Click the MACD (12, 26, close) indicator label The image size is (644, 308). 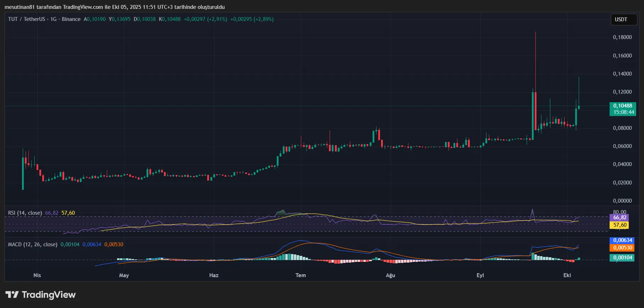pyautogui.click(x=33, y=244)
